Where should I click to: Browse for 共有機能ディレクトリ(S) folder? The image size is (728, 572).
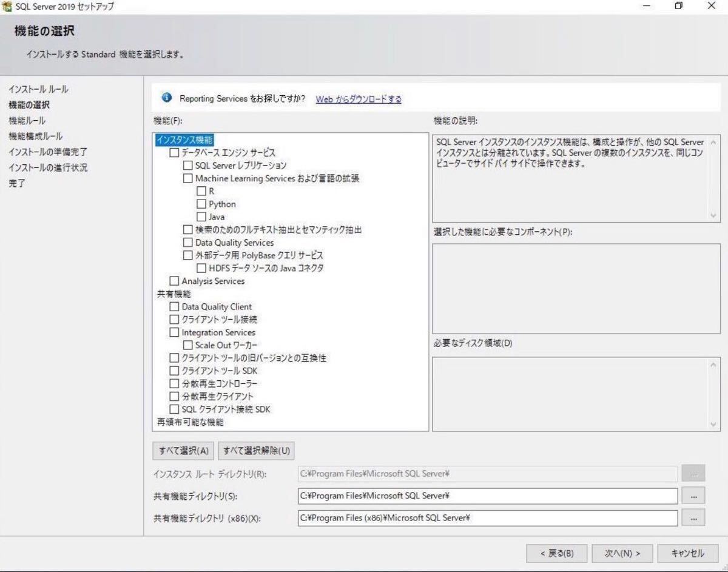(693, 496)
